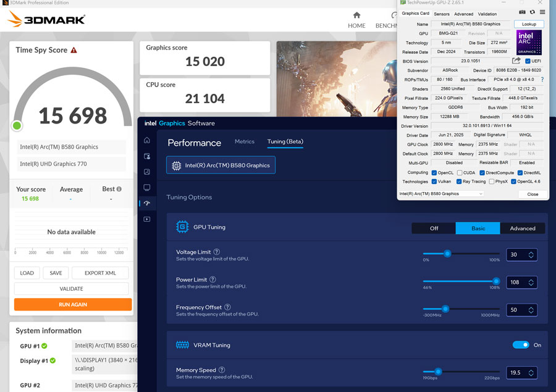Select the Performance gauge icon in Intel sidebar
The width and height of the screenshot is (556, 392).
(x=147, y=203)
